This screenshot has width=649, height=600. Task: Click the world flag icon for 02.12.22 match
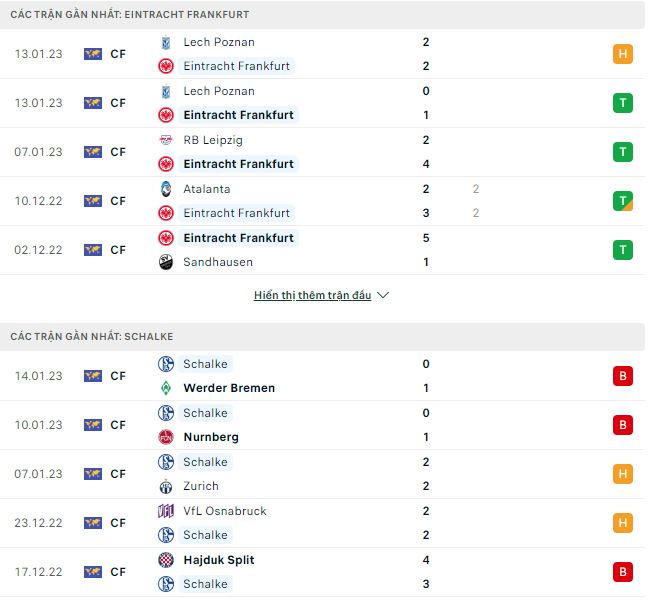click(x=93, y=250)
